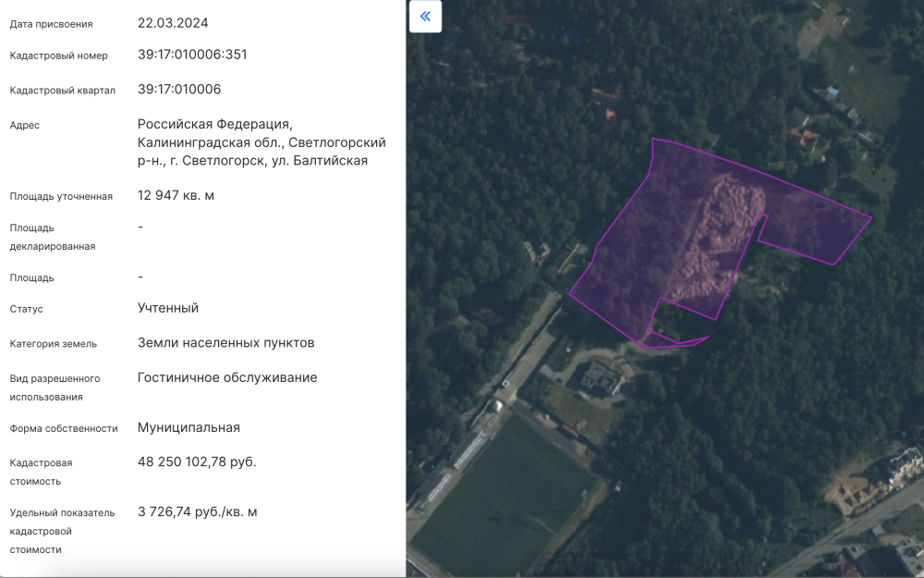This screenshot has width=924, height=578.
Task: Click the red-roofed house northeast of parcel
Action: 803,140
